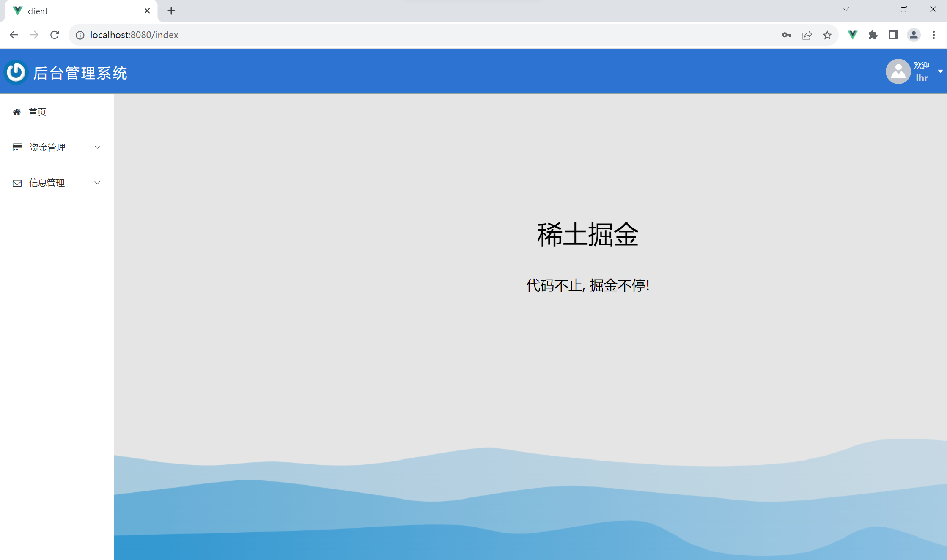Screen dimensions: 947x560
Task: Open the Vue devtools extension icon
Action: (x=852, y=35)
